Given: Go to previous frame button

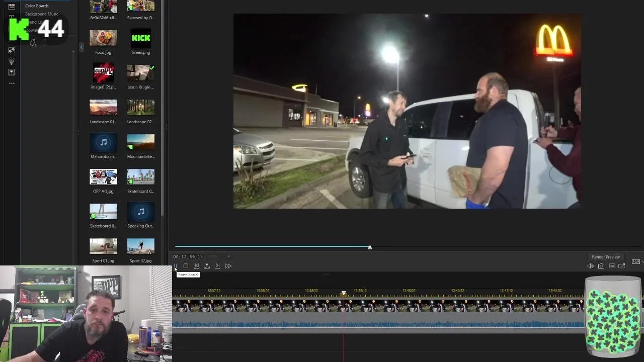Looking at the screenshot, I should [x=197, y=266].
